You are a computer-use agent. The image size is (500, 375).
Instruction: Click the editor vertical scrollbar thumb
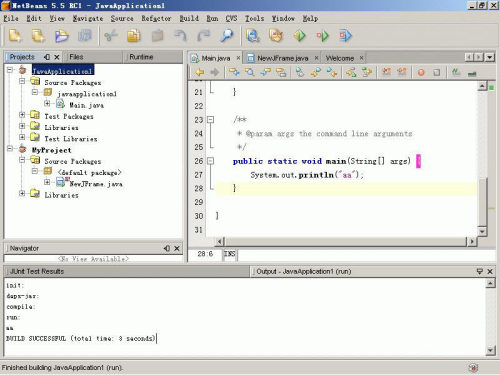click(x=482, y=202)
